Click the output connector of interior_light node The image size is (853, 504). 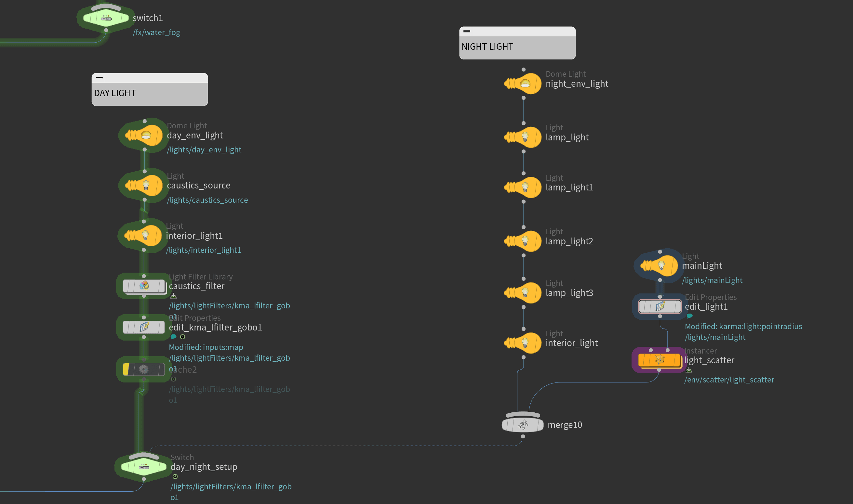[x=523, y=357]
